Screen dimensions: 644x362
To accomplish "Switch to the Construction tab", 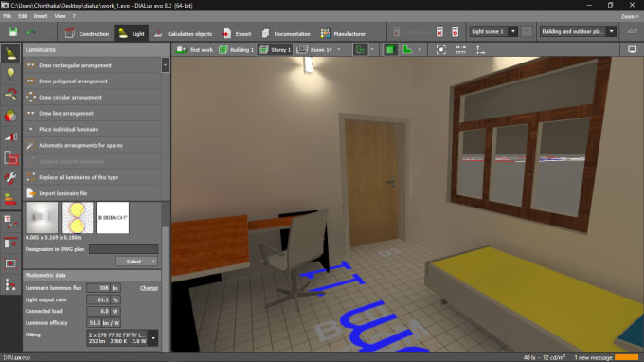I will (87, 34).
